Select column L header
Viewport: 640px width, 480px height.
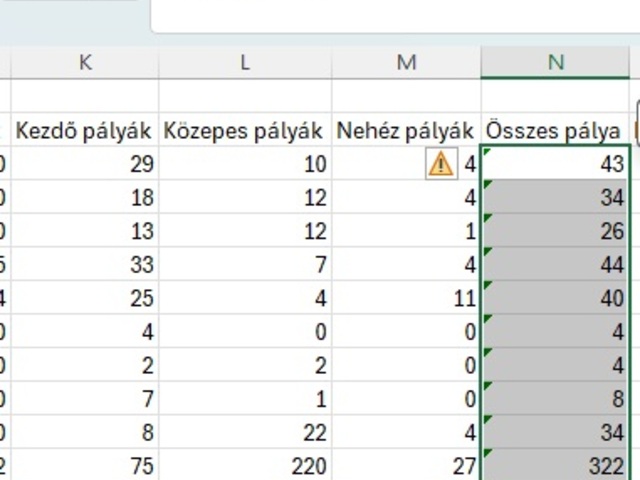point(245,62)
